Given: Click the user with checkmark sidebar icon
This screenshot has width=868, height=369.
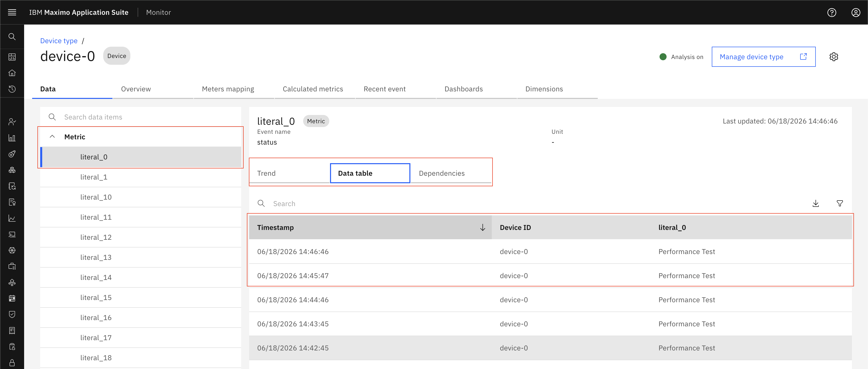Looking at the screenshot, I should pyautogui.click(x=12, y=122).
